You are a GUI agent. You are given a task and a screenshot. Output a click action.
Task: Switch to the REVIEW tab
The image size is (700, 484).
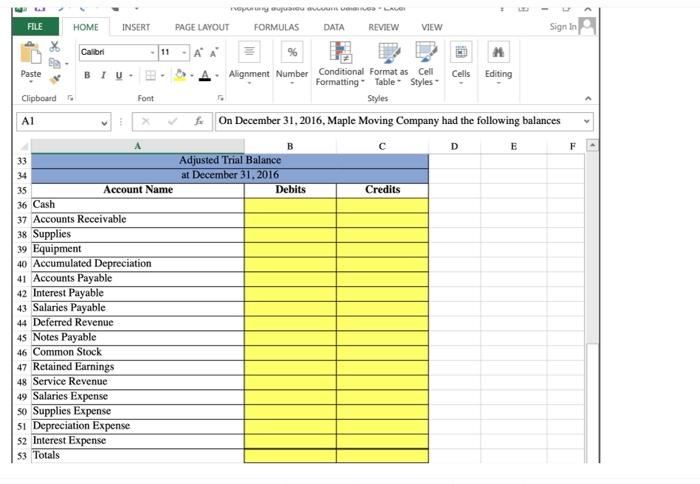coord(383,27)
